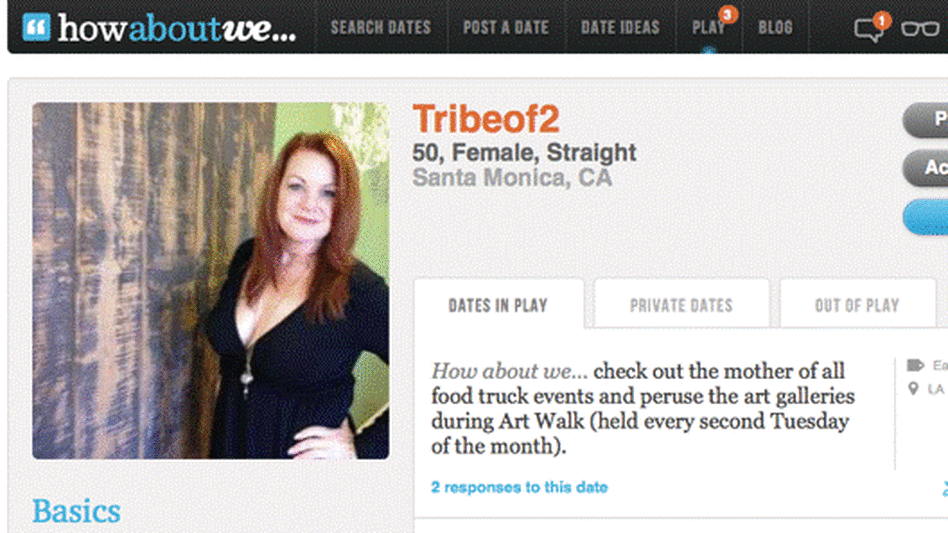Open the 2 responses to this date link
The image size is (948, 533).
tap(519, 487)
